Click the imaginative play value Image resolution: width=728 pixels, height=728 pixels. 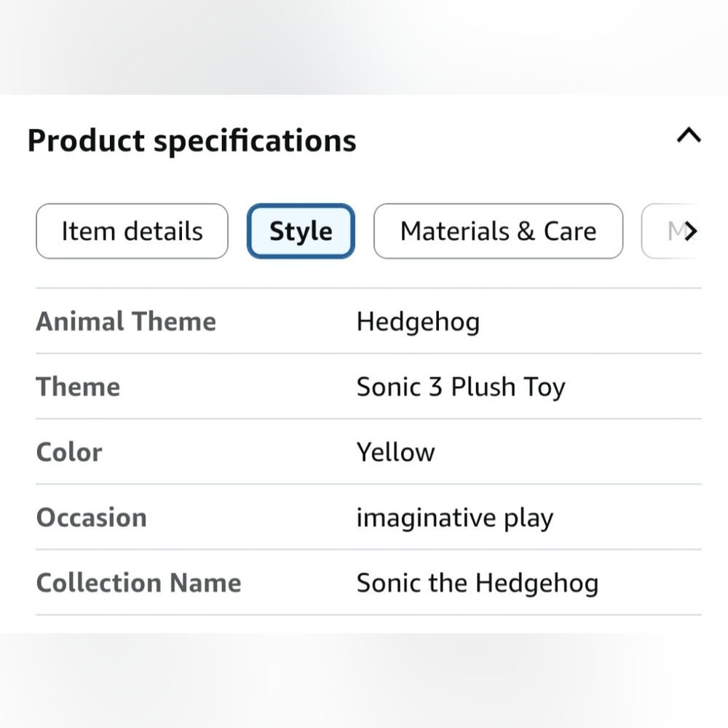coord(455,518)
